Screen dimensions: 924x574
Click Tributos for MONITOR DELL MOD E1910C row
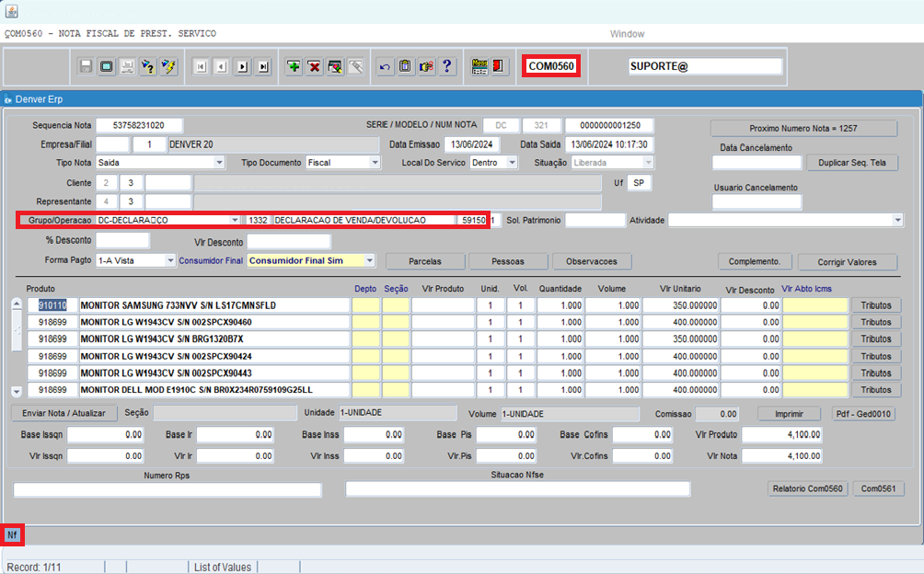(875, 390)
